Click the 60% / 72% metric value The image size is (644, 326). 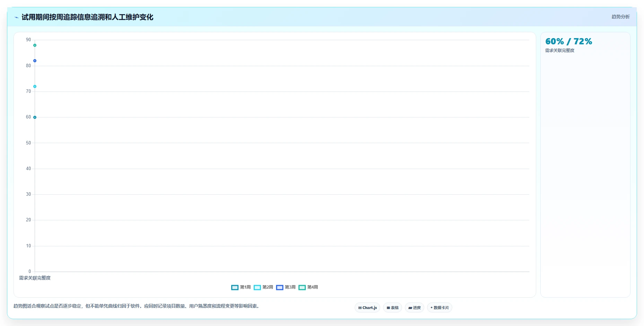pyautogui.click(x=569, y=42)
